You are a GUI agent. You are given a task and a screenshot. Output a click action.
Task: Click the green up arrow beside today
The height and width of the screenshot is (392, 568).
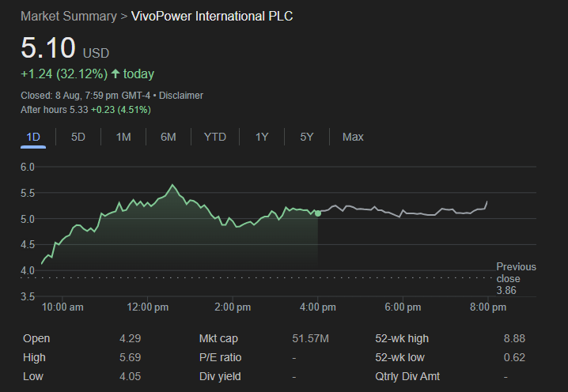pos(115,73)
